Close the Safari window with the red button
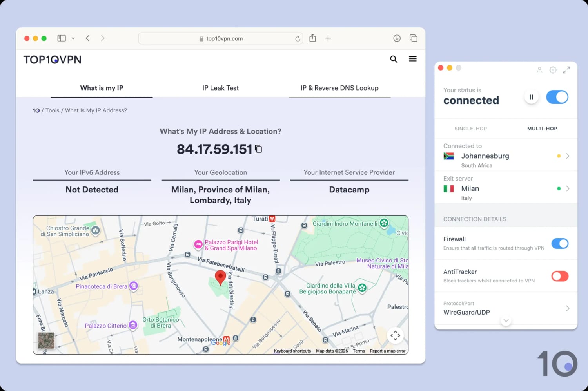 (x=27, y=38)
